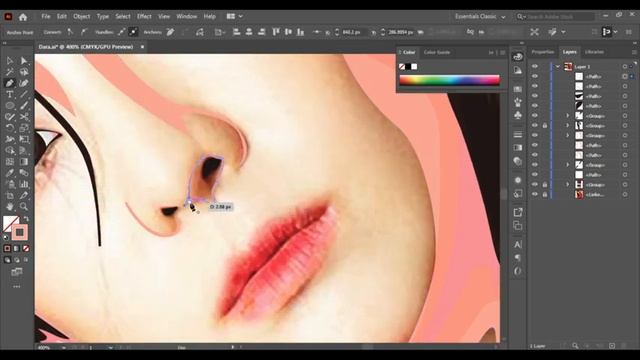Pick the Paintbrush tool
The width and height of the screenshot is (640, 360).
coord(24,106)
